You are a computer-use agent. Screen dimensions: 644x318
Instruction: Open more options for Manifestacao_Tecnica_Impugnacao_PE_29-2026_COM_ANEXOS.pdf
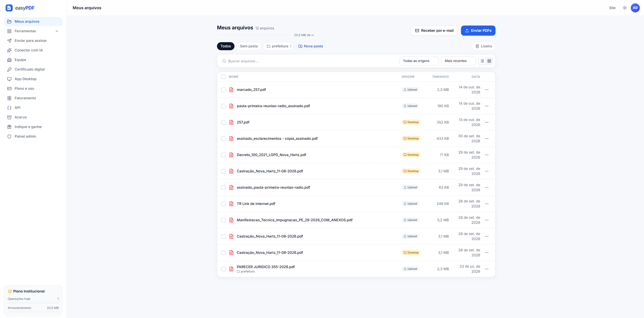tap(487, 220)
